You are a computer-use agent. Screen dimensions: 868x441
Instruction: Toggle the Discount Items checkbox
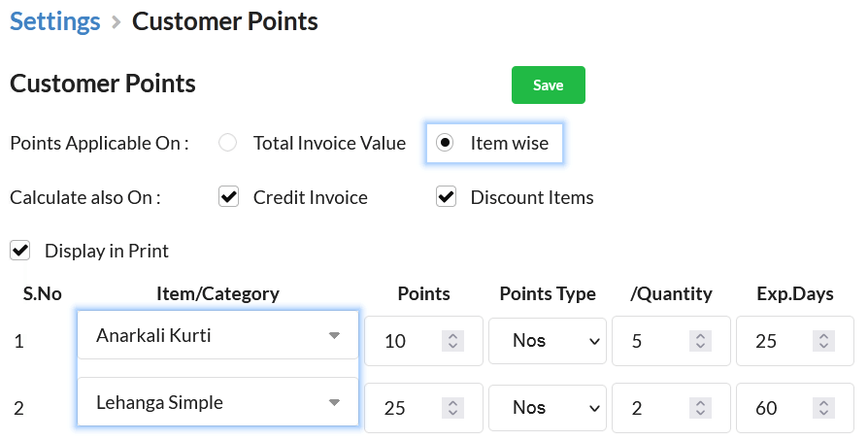[446, 196]
